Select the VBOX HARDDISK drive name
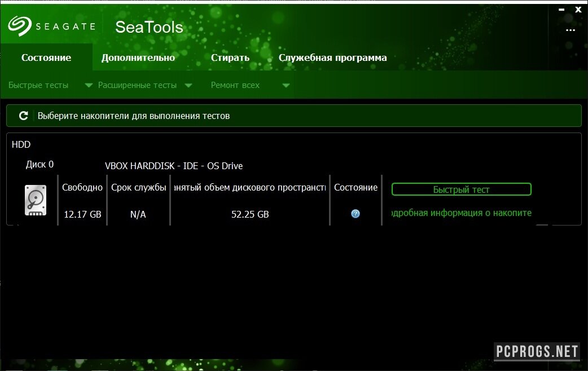 click(x=174, y=166)
